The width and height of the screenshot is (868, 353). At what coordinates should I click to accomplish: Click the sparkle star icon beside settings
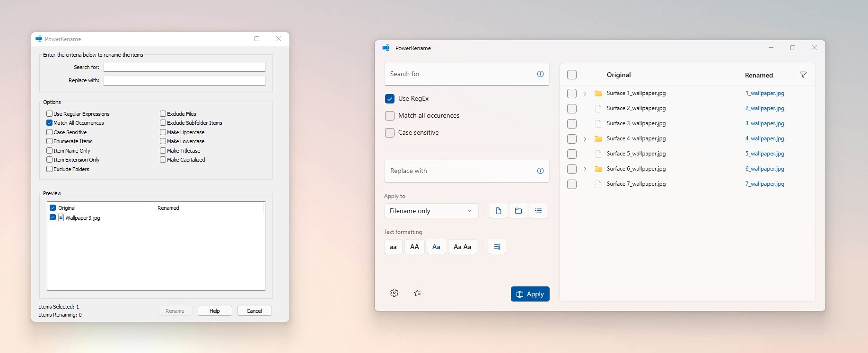(417, 293)
